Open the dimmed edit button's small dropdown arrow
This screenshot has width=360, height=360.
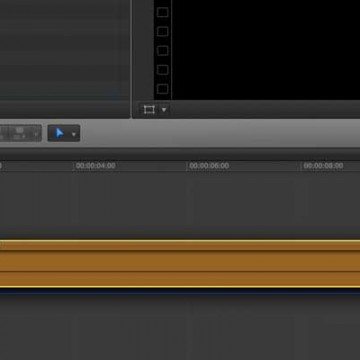pos(36,134)
